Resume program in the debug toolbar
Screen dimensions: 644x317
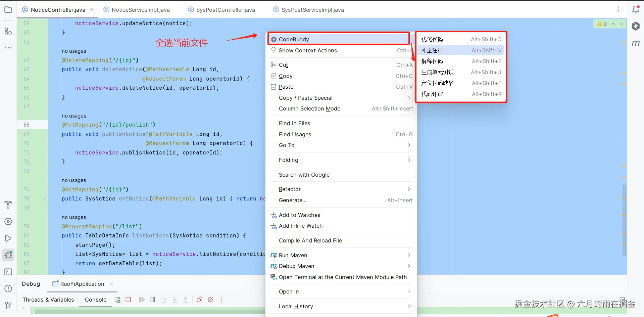[142, 300]
